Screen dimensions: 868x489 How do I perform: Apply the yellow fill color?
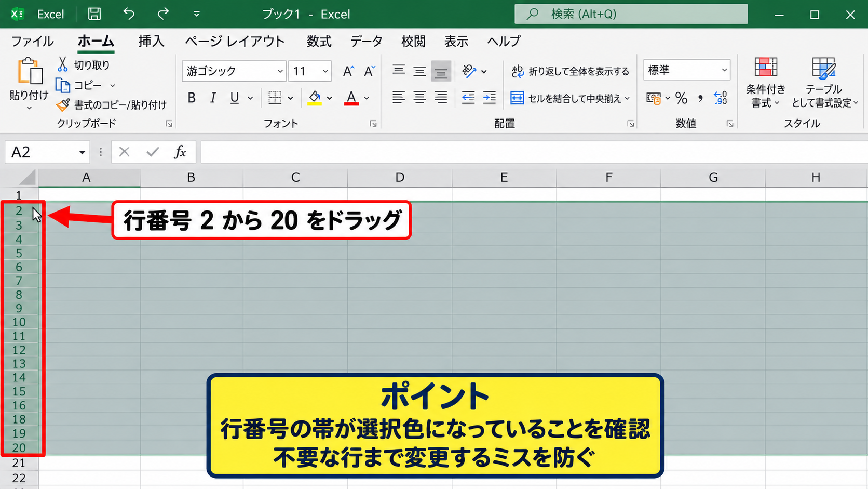point(315,98)
